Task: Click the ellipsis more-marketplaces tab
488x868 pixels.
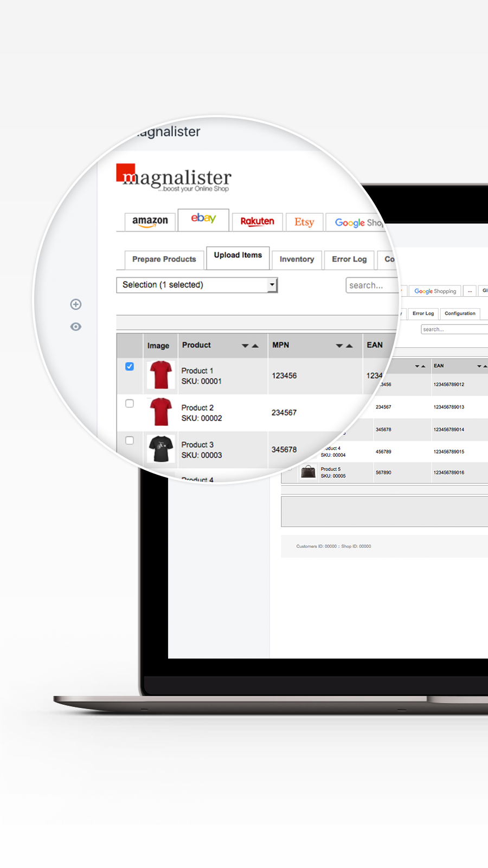Action: pyautogui.click(x=470, y=291)
